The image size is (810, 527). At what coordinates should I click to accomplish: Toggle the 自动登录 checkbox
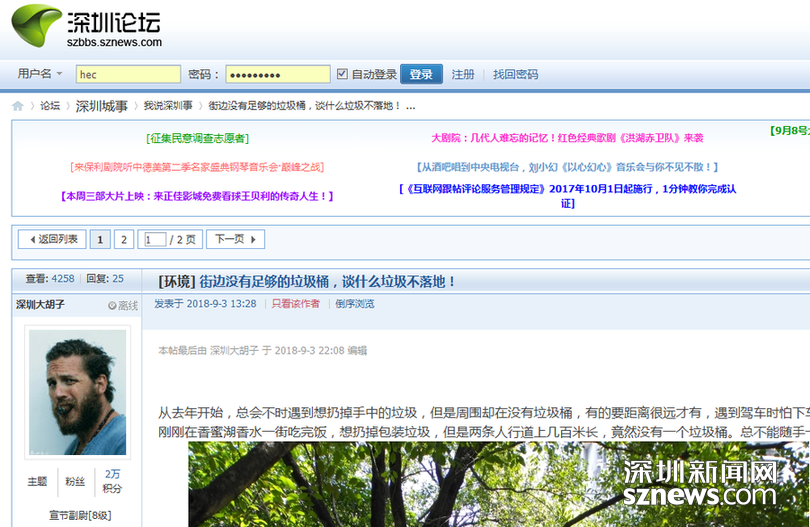click(343, 74)
